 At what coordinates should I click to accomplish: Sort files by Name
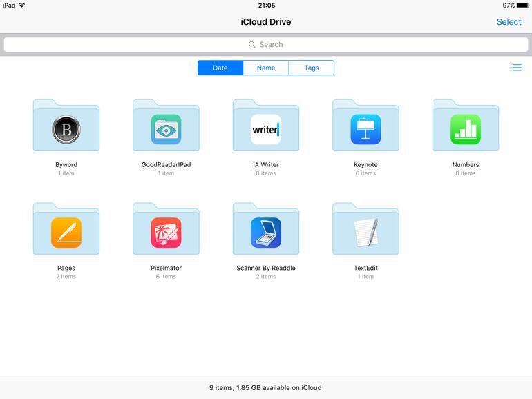pyautogui.click(x=266, y=68)
